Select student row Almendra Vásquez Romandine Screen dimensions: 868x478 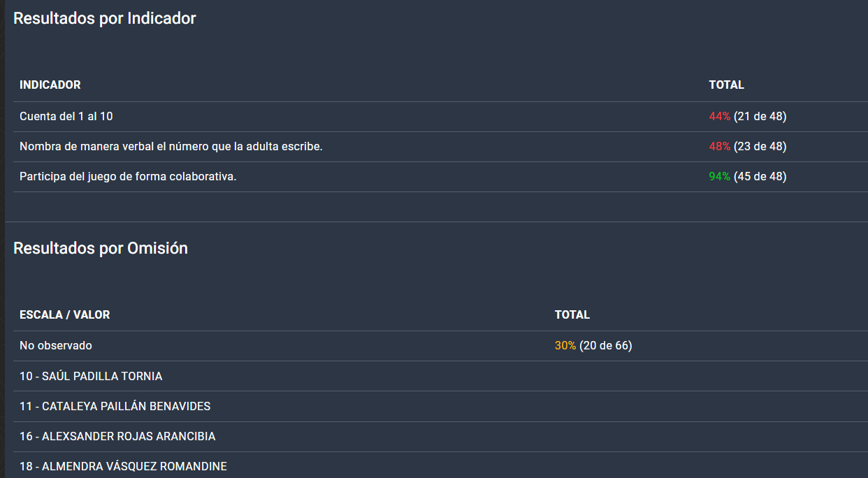tap(123, 466)
